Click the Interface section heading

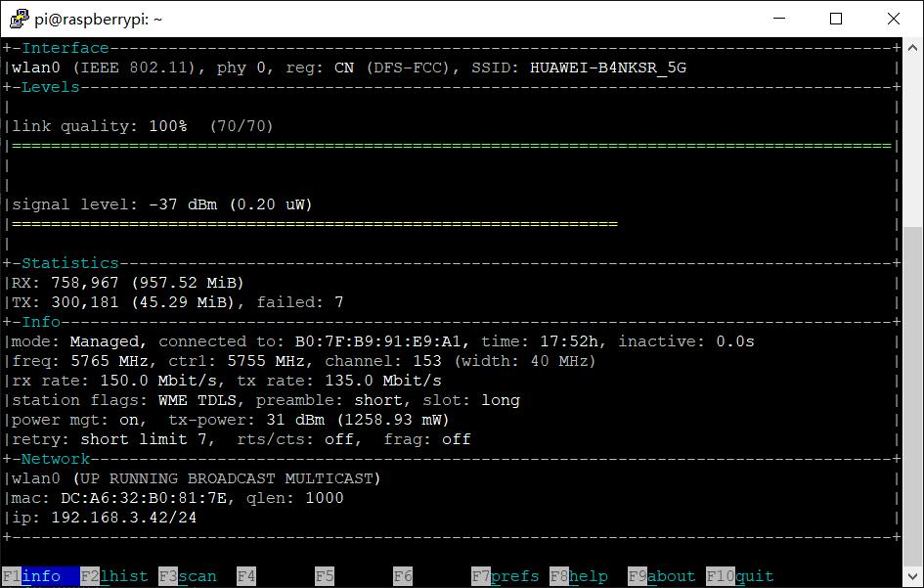coord(66,48)
